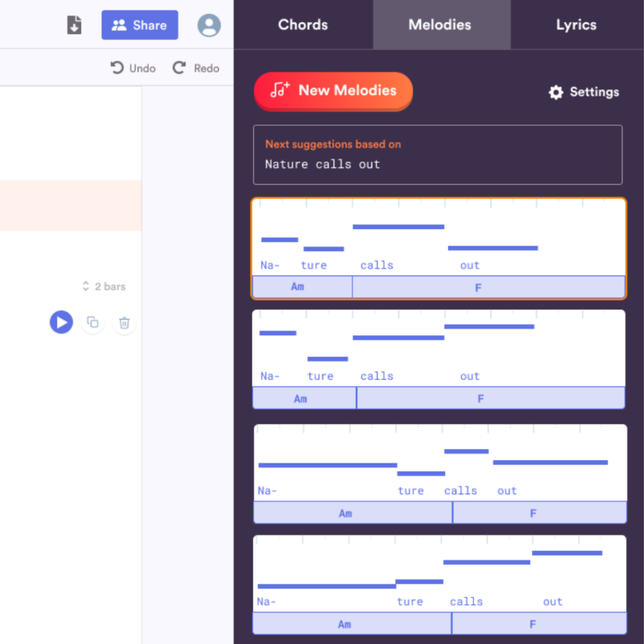Select the second melody suggestion card
Image resolution: width=644 pixels, height=644 pixels.
pos(438,358)
